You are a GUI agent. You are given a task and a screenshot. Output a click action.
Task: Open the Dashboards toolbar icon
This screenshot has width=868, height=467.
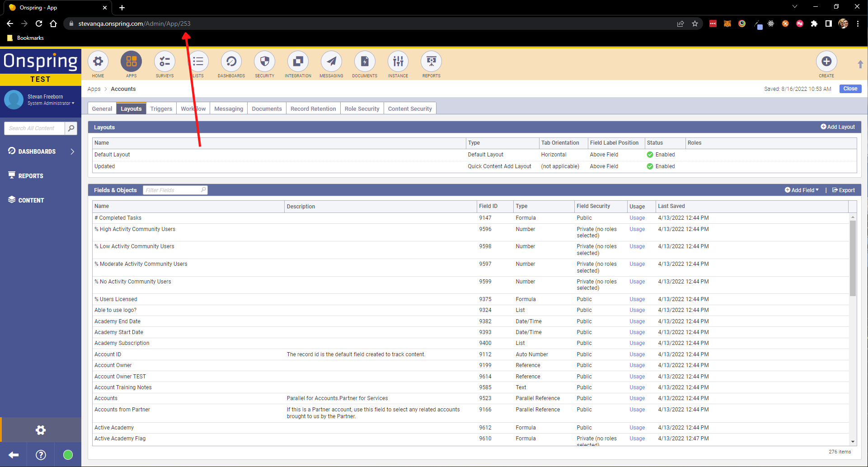tap(231, 61)
